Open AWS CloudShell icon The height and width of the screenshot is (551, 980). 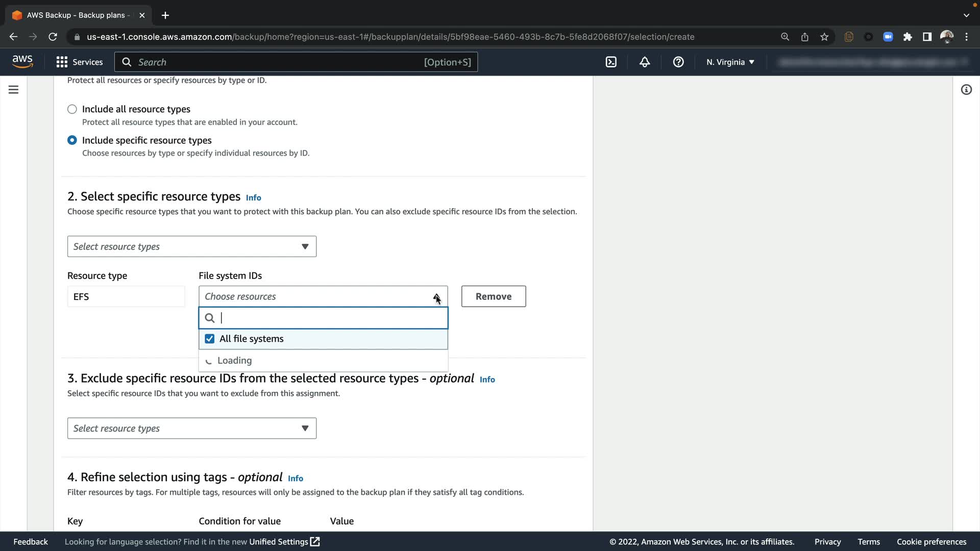coord(611,62)
